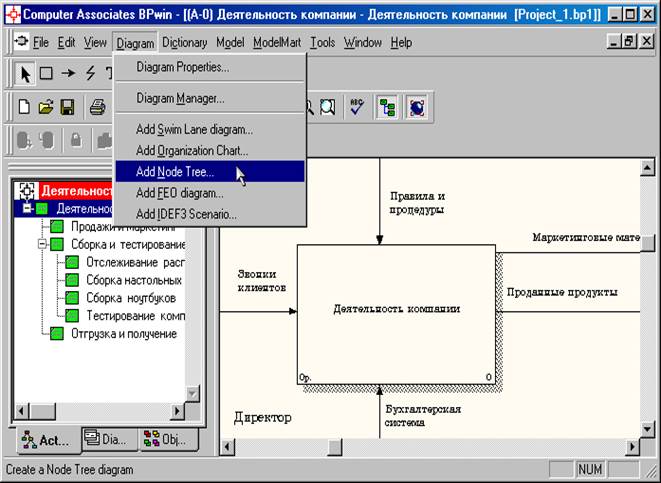Click the Правила и процедуры arrow label
The image size is (661, 483).
[x=417, y=203]
